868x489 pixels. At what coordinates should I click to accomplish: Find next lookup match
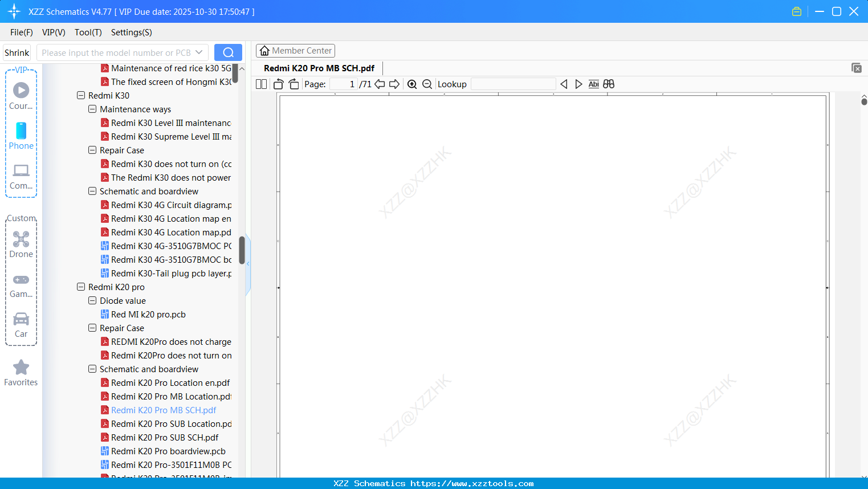578,84
